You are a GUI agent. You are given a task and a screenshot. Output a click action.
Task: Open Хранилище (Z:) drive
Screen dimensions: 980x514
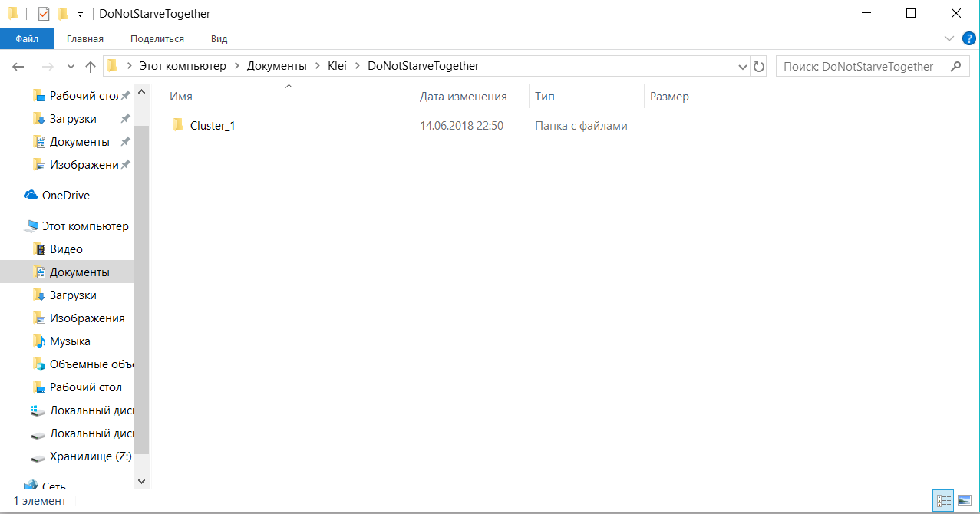pos(91,456)
